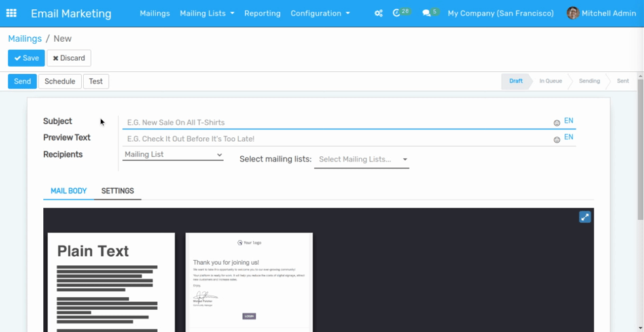Click the Test button

coord(96,81)
